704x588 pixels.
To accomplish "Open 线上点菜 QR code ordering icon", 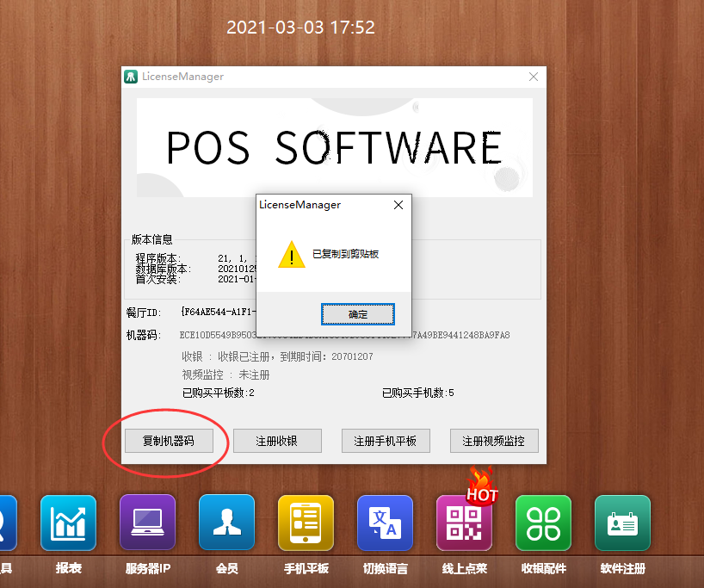I will coord(464,523).
